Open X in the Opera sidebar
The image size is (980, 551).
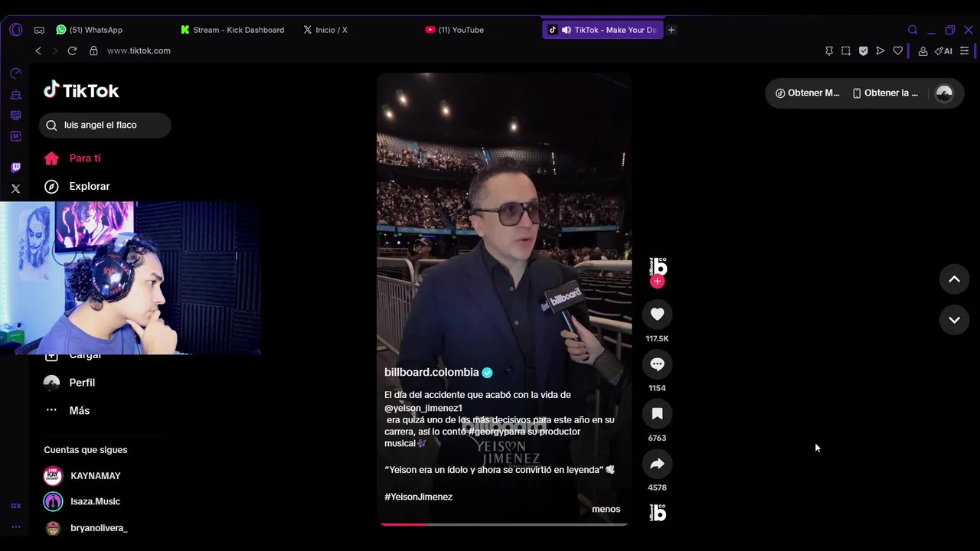(x=15, y=188)
